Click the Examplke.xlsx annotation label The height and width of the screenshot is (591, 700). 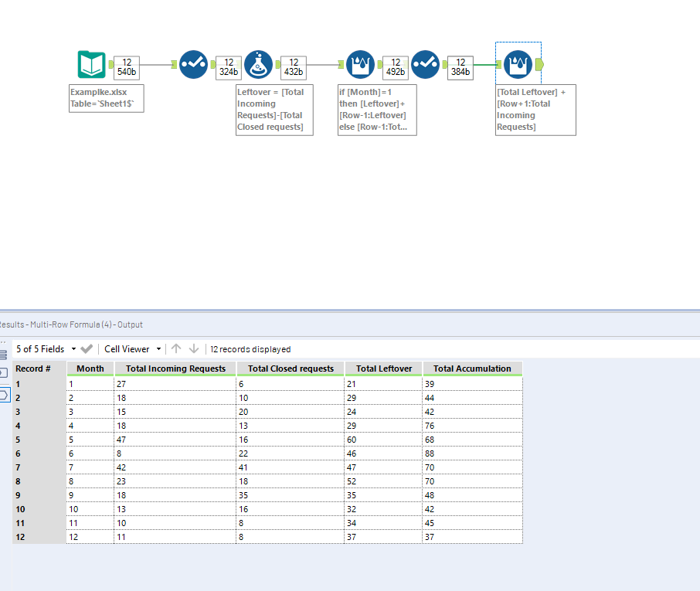107,98
